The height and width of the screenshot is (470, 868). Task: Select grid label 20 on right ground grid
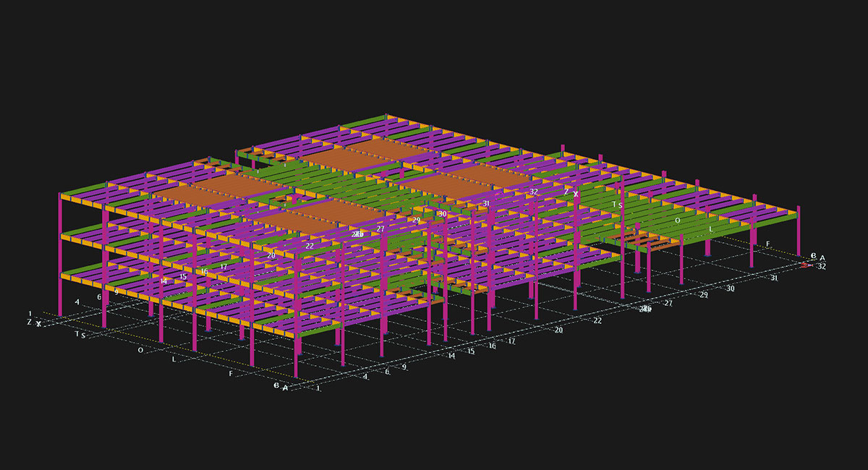558,330
